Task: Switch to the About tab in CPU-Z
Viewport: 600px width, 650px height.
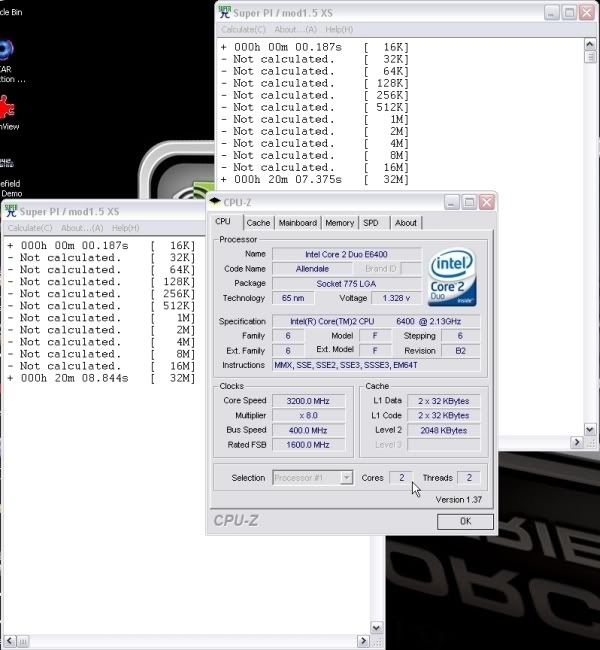Action: (406, 223)
